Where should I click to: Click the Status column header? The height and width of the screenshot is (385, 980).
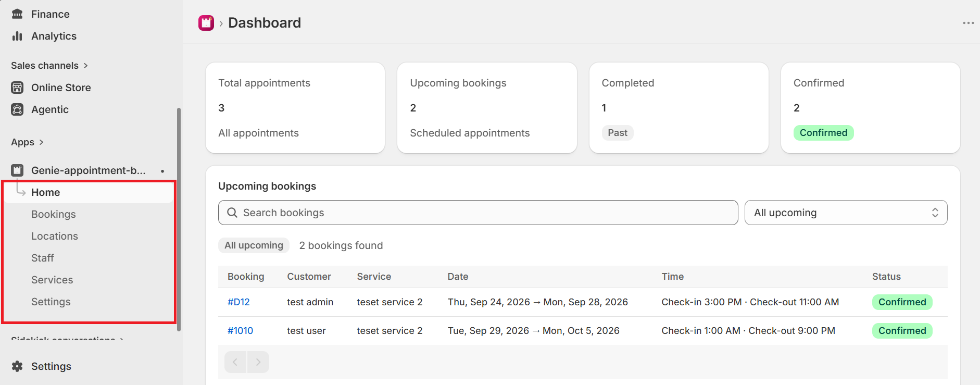[x=886, y=277]
